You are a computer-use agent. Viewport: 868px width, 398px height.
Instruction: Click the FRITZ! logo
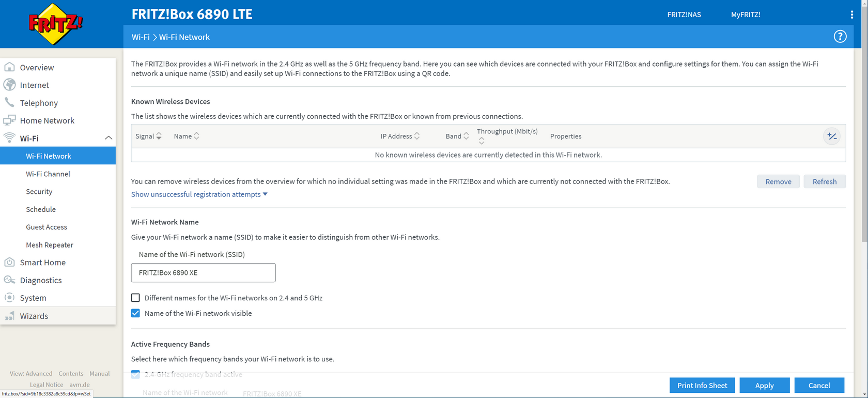tap(55, 24)
